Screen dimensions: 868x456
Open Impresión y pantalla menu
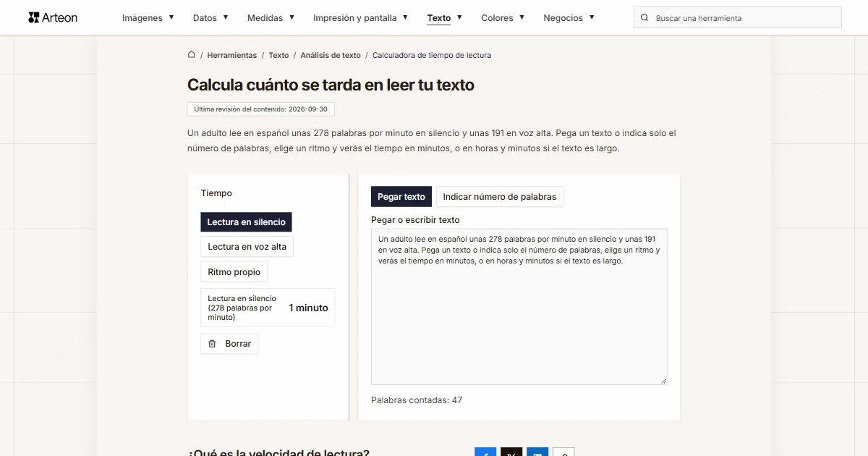[x=360, y=17]
